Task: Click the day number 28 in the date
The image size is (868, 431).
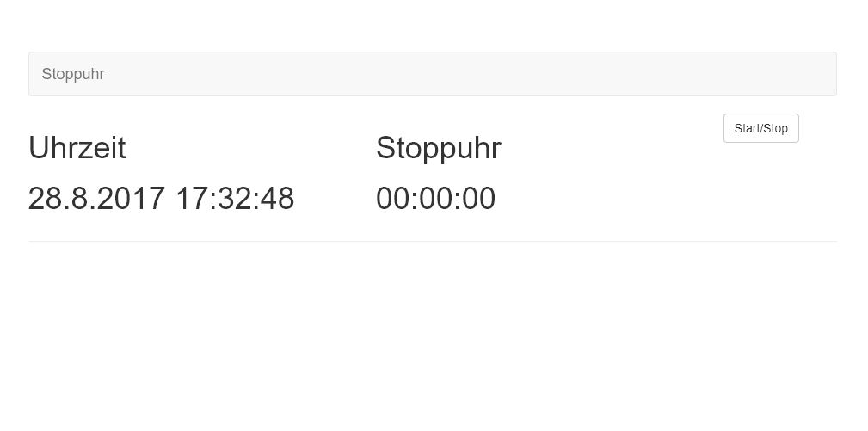Action: point(45,199)
